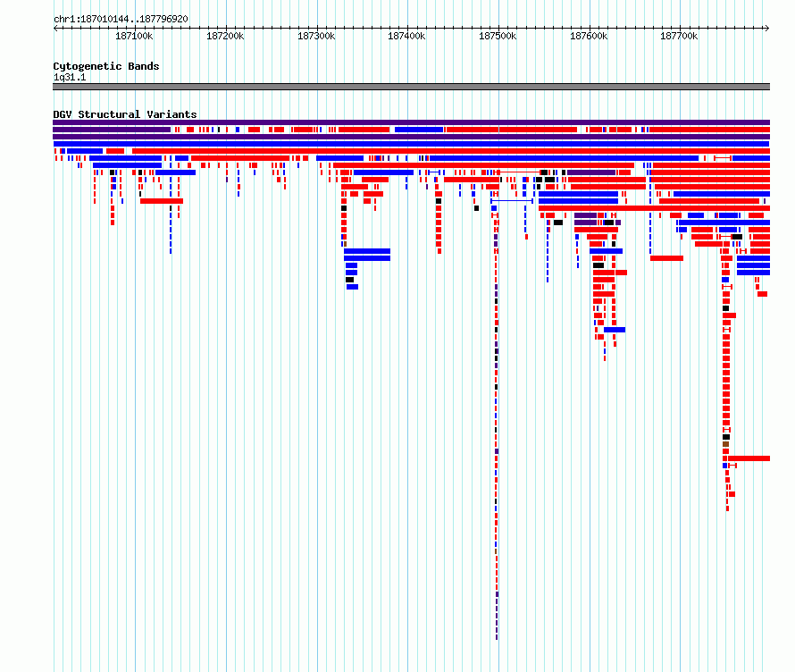Viewport: 795px width, 672px height.
Task: Click the 187400k ruler label
Action: [x=406, y=36]
